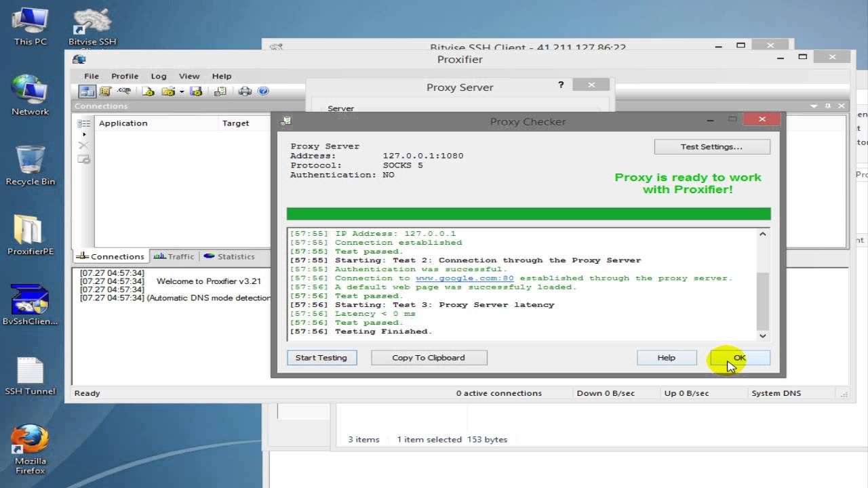Expand the Open Profile dropdown arrow
The width and height of the screenshot is (868, 488).
tap(182, 92)
